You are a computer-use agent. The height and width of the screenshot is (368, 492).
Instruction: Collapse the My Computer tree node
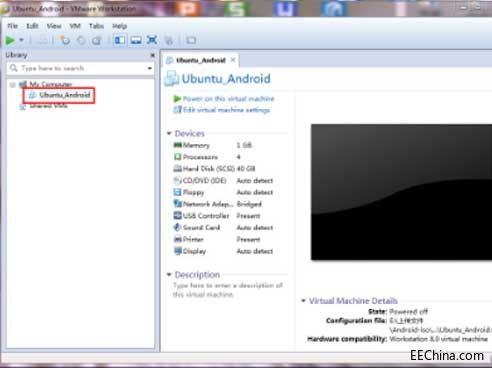pos(13,84)
